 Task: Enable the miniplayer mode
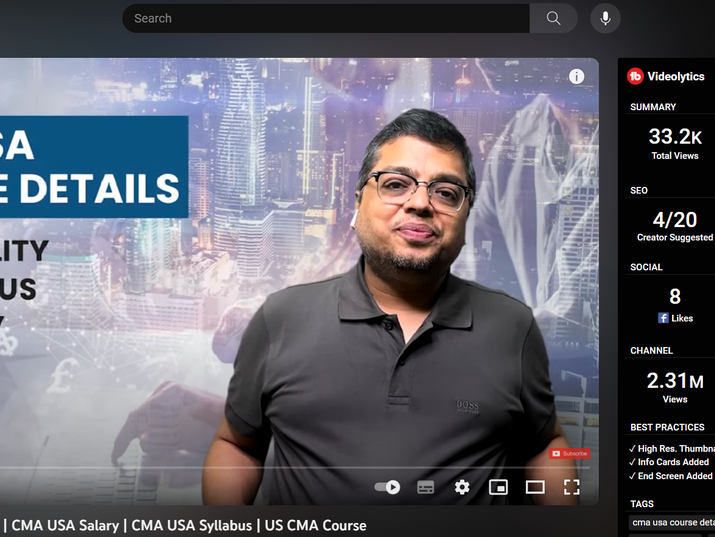[498, 487]
